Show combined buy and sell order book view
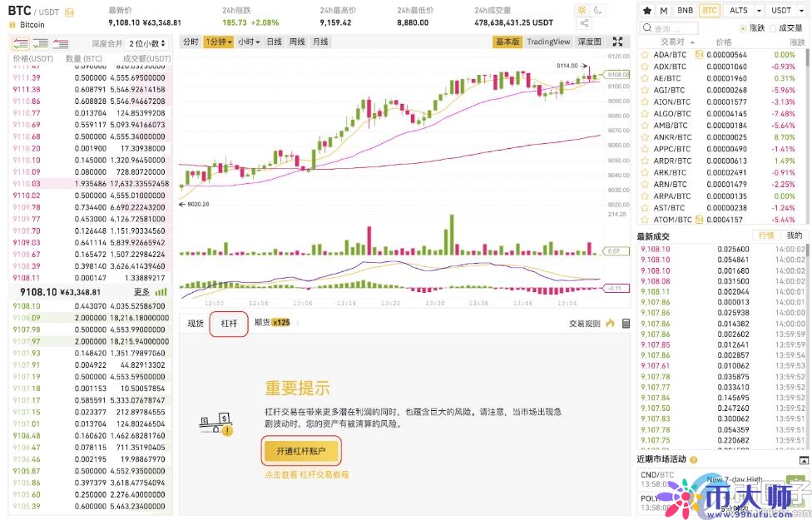Screen dimensions: 812x520 [x=21, y=43]
